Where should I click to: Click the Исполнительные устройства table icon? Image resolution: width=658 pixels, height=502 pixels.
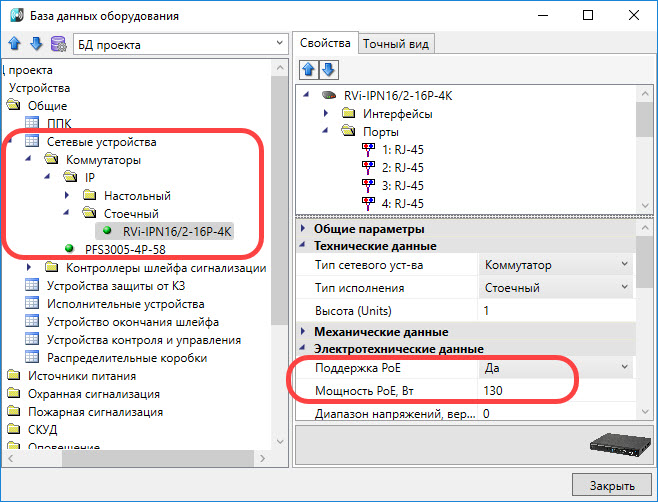[32, 303]
